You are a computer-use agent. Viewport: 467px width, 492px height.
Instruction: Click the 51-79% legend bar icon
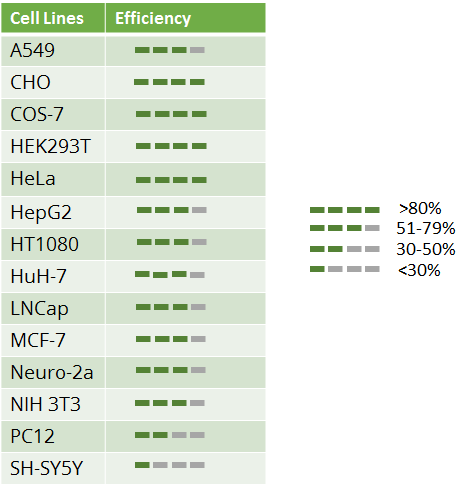[x=345, y=228]
